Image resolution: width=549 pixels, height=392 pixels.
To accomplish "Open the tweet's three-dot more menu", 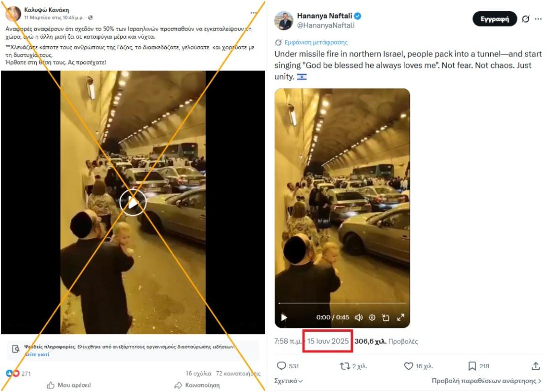I will (x=538, y=19).
